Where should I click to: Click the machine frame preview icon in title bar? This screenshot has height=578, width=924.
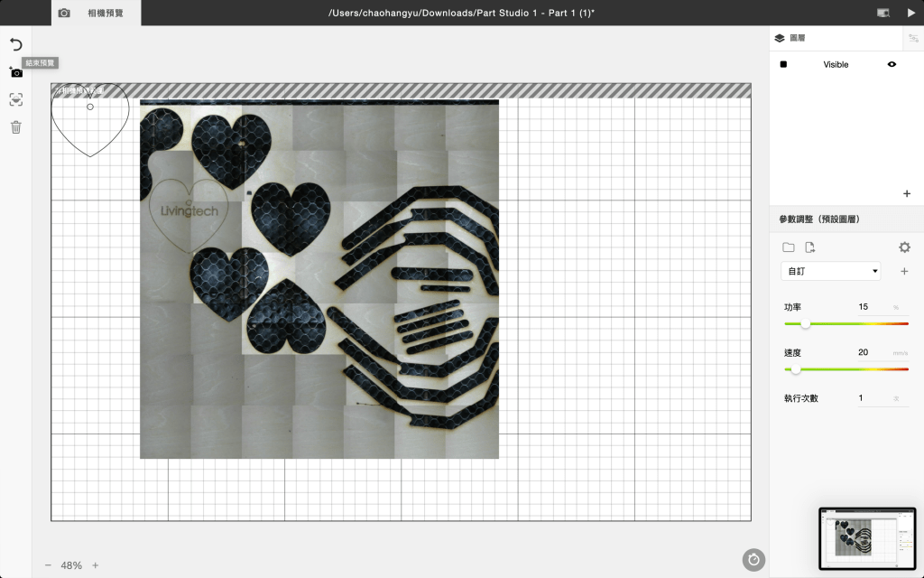click(882, 13)
